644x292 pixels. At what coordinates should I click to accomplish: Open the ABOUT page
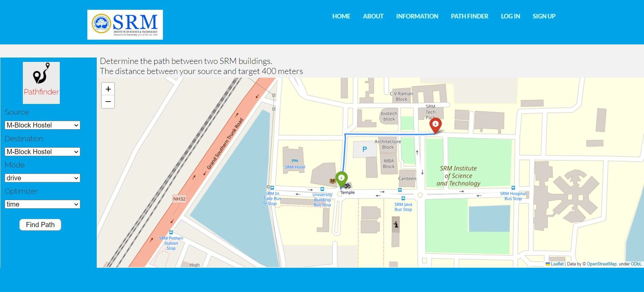pos(373,16)
